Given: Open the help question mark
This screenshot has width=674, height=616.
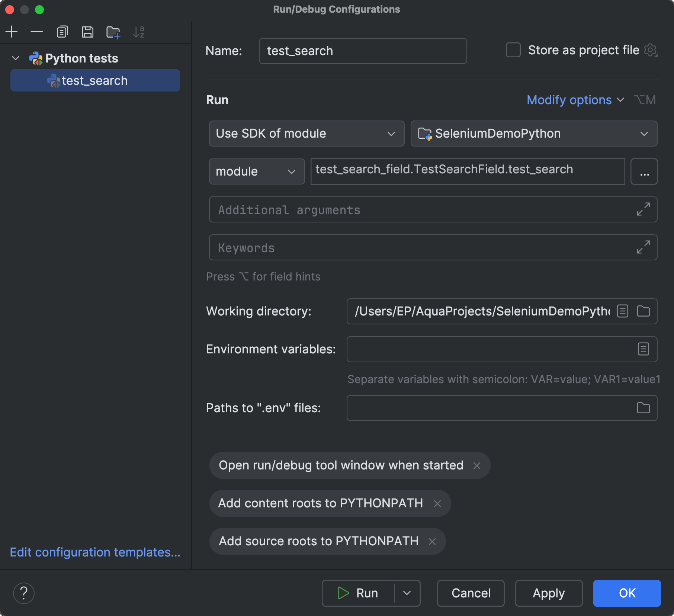Looking at the screenshot, I should pos(24,593).
